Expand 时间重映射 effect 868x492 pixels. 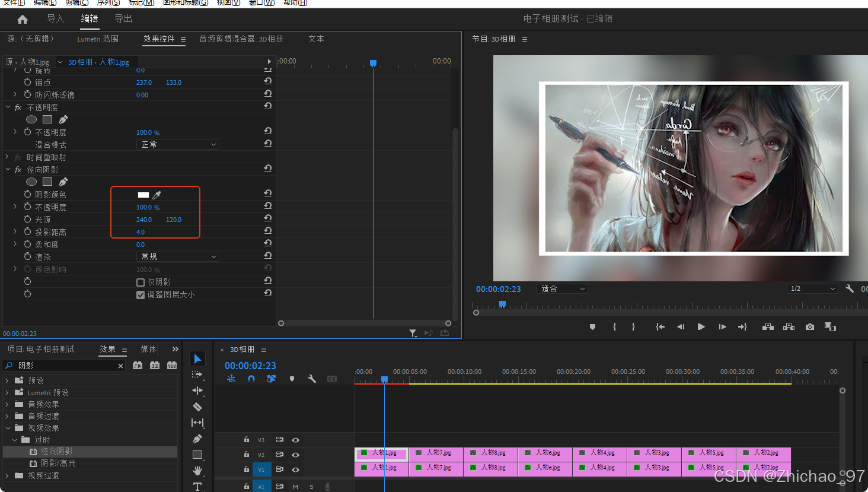tap(8, 157)
